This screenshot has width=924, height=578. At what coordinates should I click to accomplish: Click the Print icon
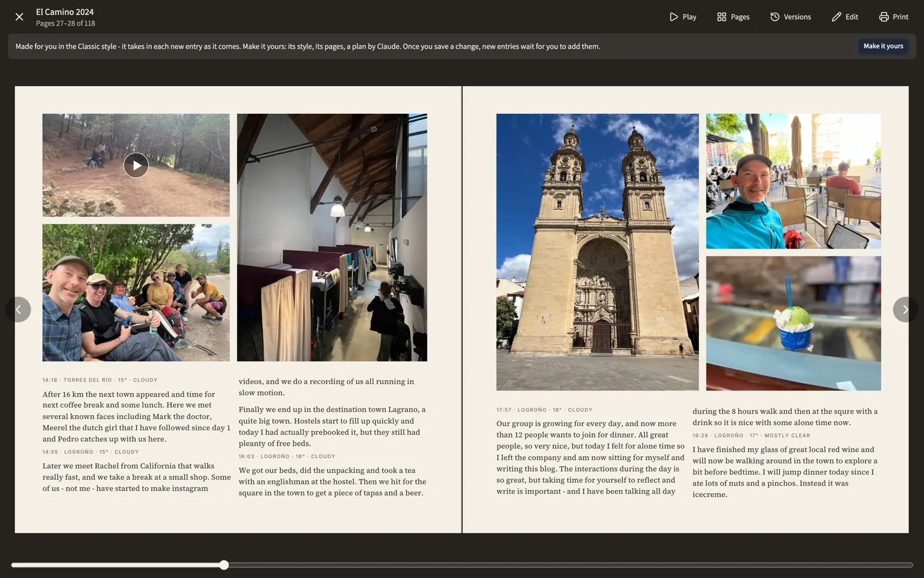coord(884,17)
